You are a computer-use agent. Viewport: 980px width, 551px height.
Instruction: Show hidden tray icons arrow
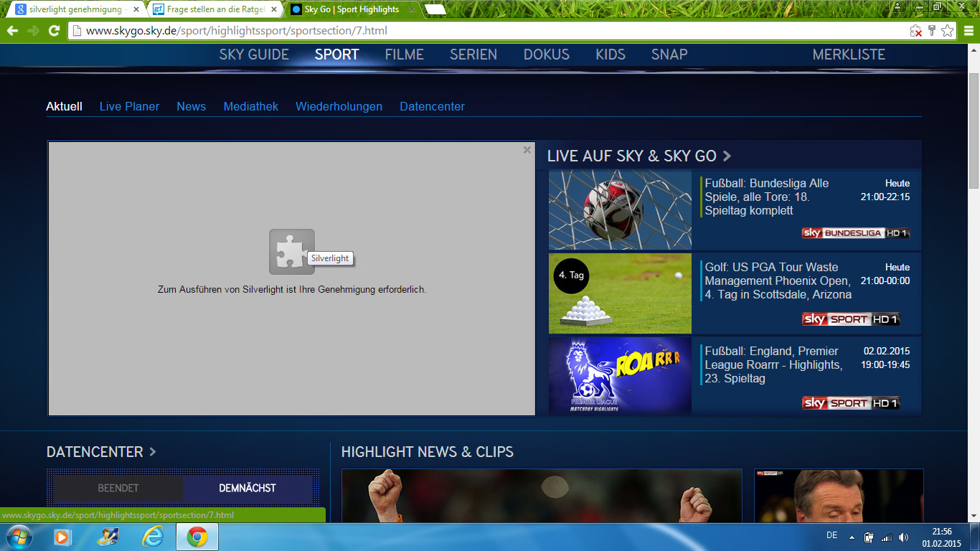(x=852, y=537)
